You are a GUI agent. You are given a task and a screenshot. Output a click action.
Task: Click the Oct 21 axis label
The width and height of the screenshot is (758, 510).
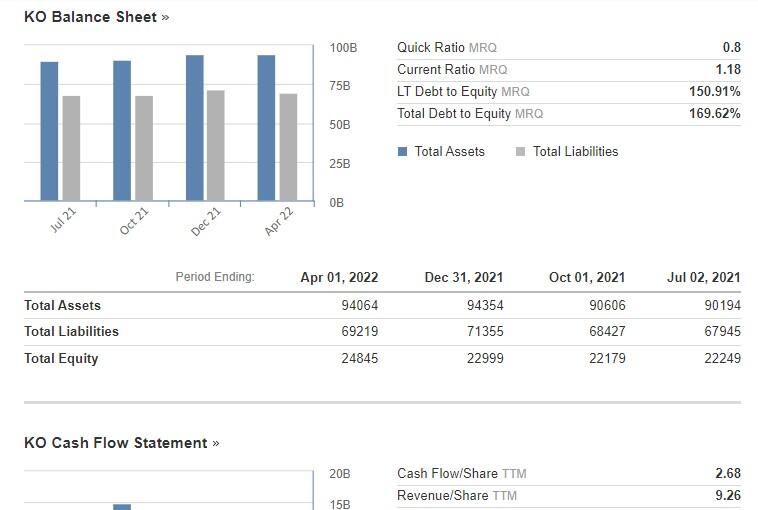pyautogui.click(x=133, y=221)
